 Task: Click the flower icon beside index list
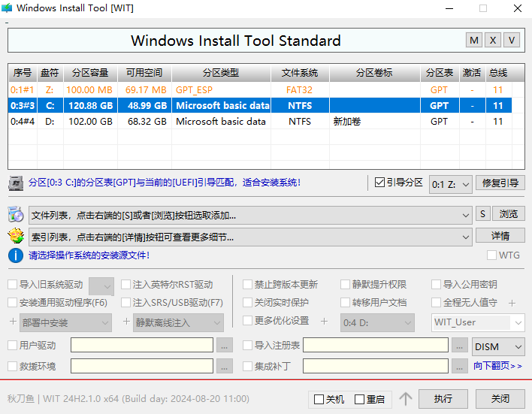tap(16, 236)
